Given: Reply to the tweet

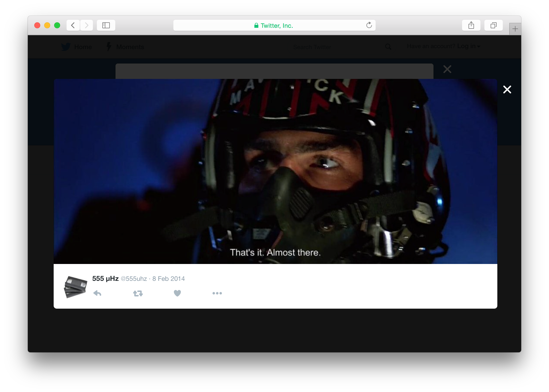Looking at the screenshot, I should pos(97,293).
